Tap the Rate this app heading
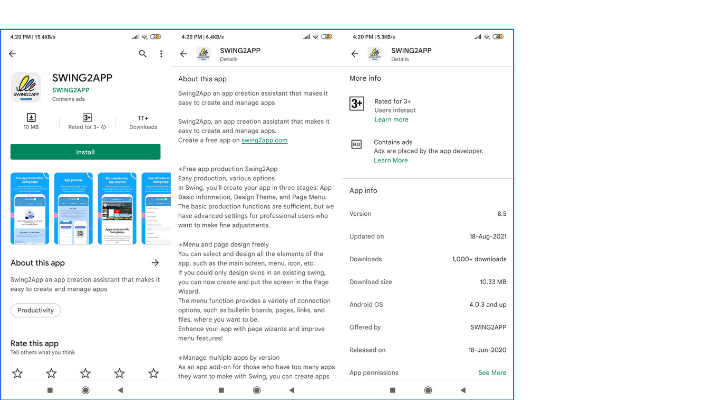Viewport: 720px width, 400px height. (34, 344)
